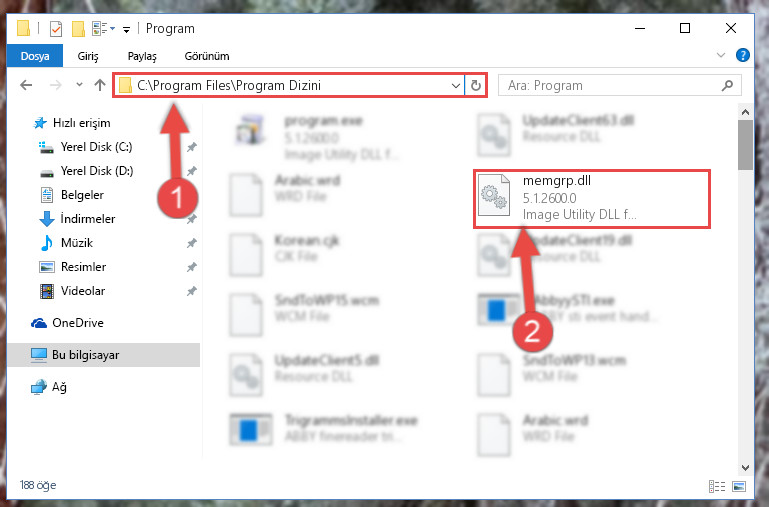The height and width of the screenshot is (507, 769).
Task: Unpin Müzik from quick access
Action: click(192, 243)
